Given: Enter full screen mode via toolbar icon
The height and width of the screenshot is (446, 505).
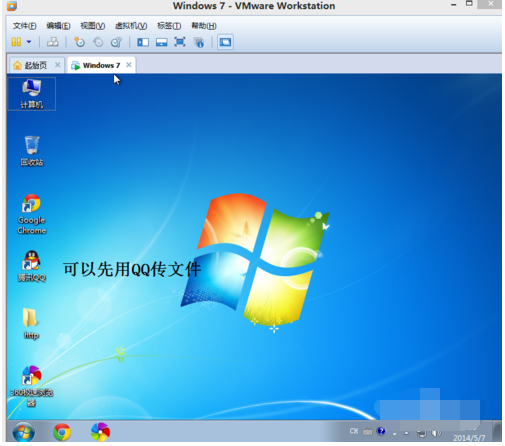Looking at the screenshot, I should pyautogui.click(x=180, y=42).
